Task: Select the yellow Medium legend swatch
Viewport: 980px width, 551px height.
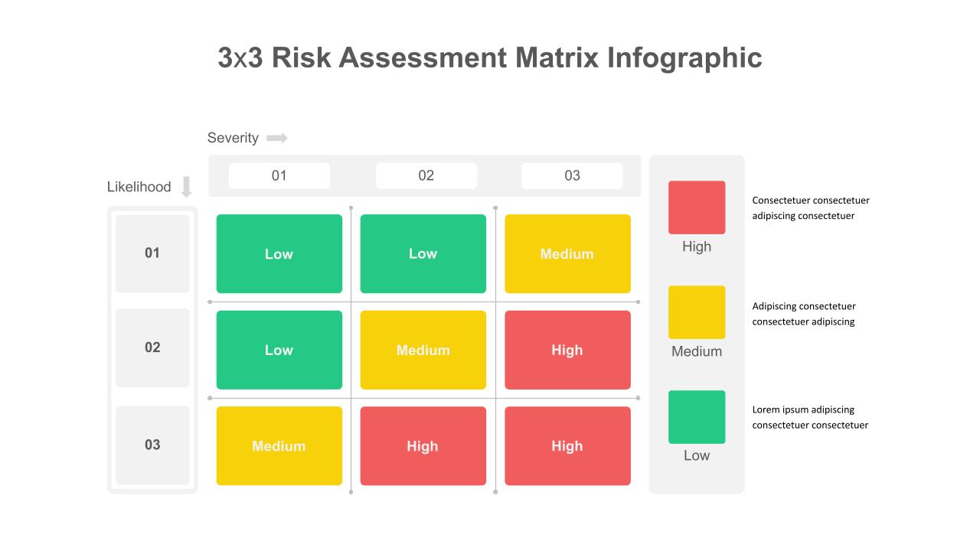Action: coord(697,312)
